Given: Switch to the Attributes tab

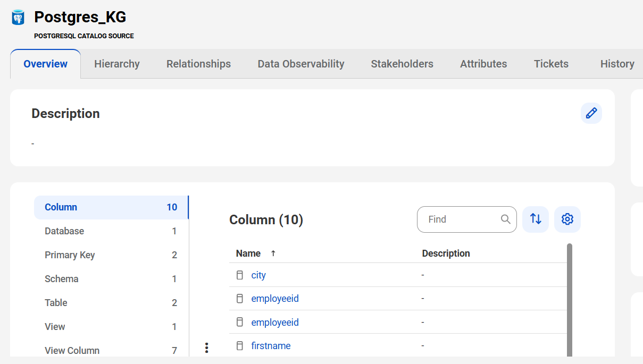Looking at the screenshot, I should click(x=483, y=64).
